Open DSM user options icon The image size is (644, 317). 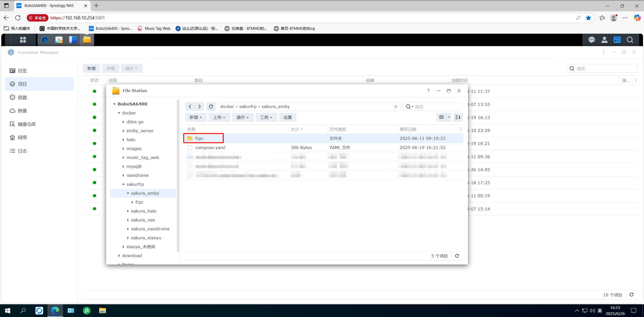click(604, 40)
